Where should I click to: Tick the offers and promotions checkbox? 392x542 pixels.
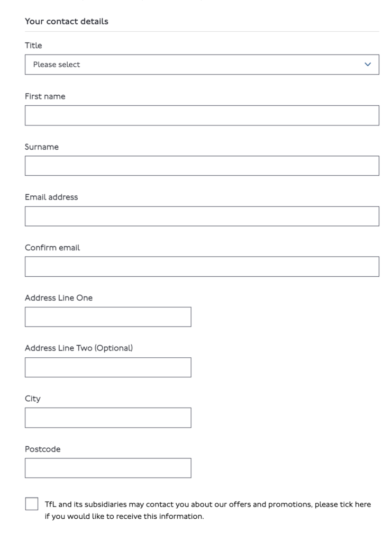(x=32, y=504)
